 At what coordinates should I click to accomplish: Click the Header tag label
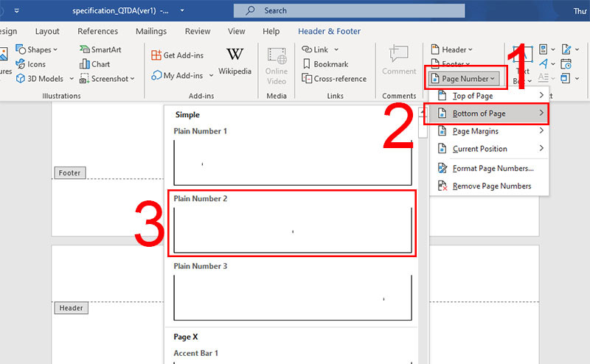(71, 308)
